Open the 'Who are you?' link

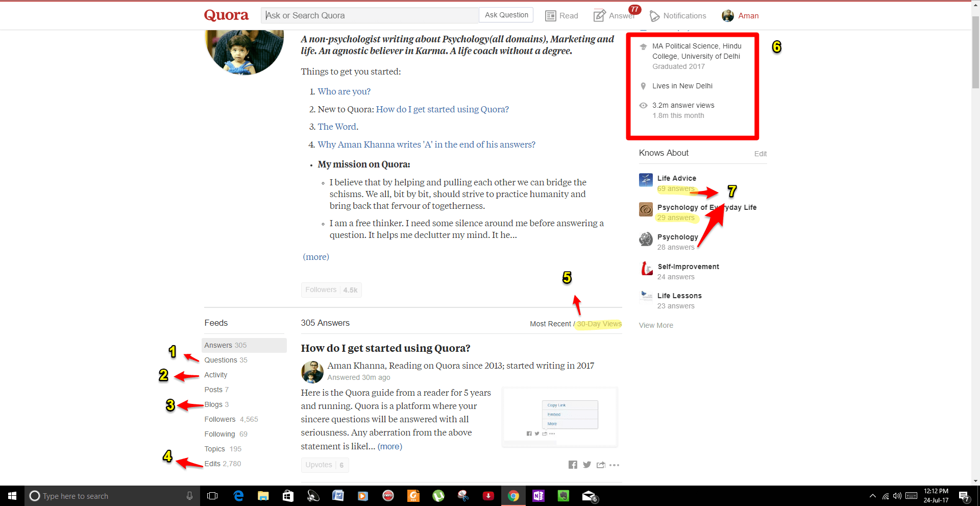[x=344, y=91]
